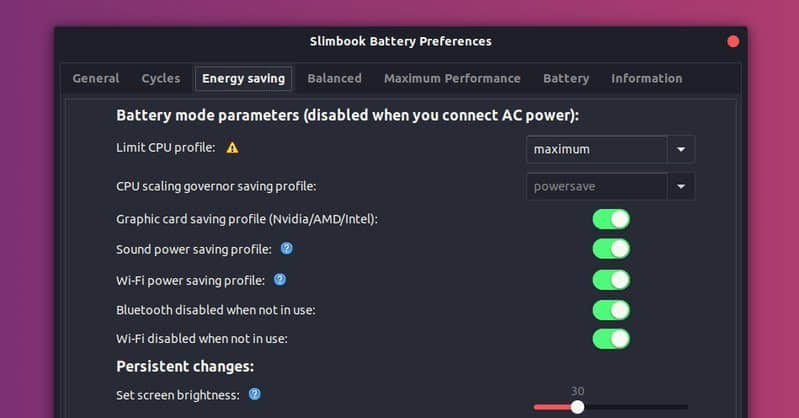The width and height of the screenshot is (799, 418).
Task: Open the Battery tab
Action: [x=566, y=78]
